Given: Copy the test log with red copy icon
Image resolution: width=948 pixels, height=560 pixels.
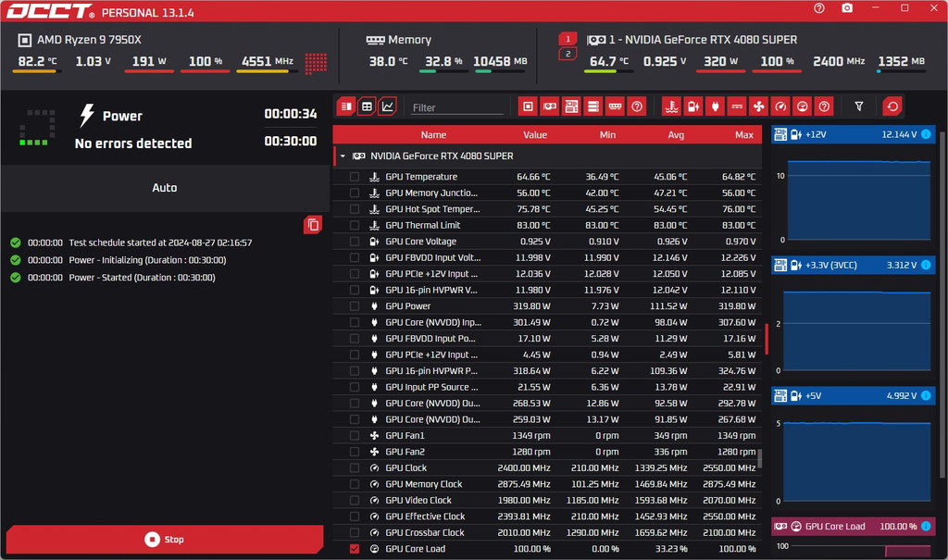Looking at the screenshot, I should (x=313, y=225).
